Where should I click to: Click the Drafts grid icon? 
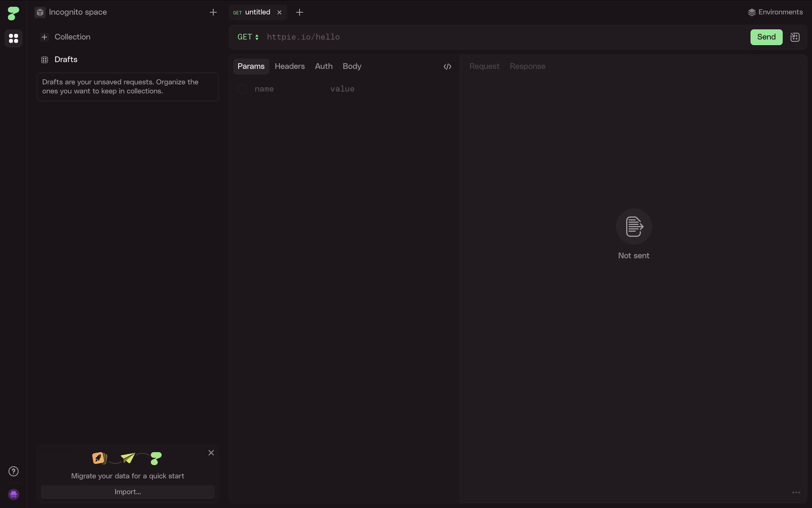click(x=44, y=60)
